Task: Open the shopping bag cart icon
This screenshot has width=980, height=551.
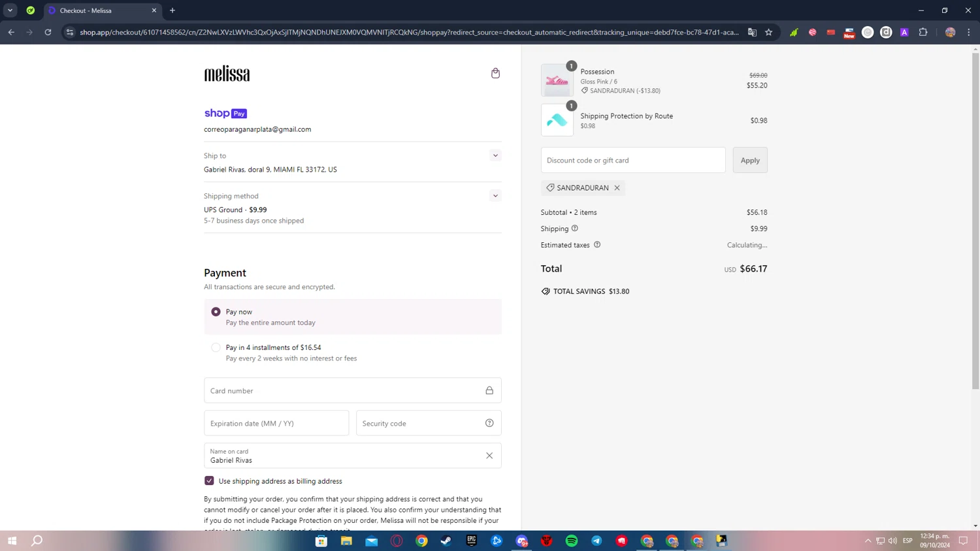Action: point(495,73)
